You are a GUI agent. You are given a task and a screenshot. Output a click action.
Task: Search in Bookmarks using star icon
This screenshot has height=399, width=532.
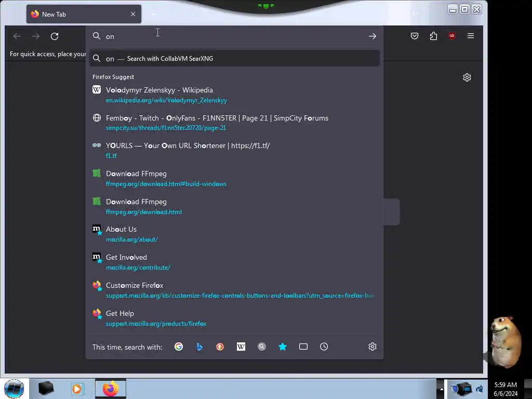(283, 347)
